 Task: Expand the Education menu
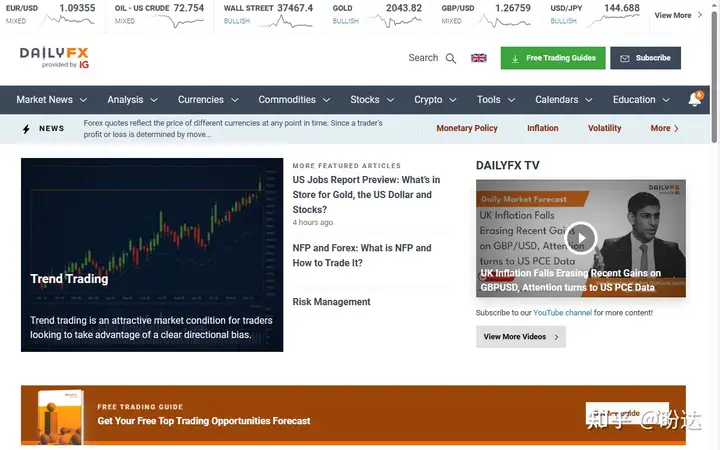[641, 100]
